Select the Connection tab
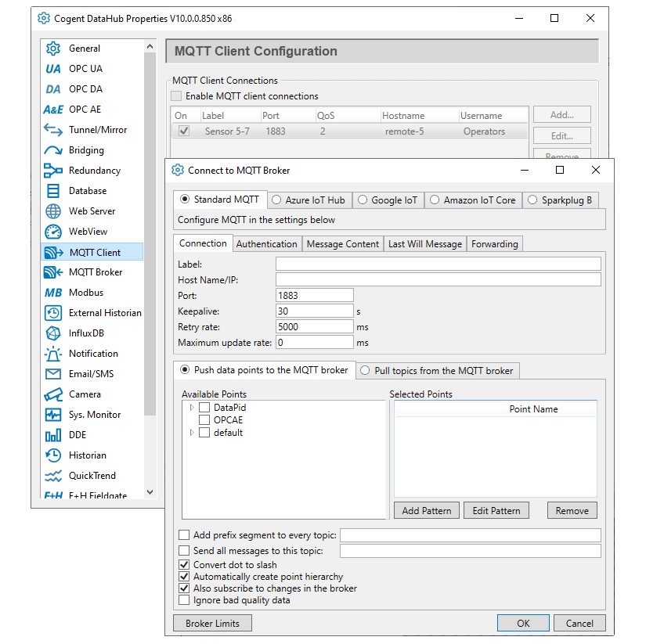 [x=203, y=243]
